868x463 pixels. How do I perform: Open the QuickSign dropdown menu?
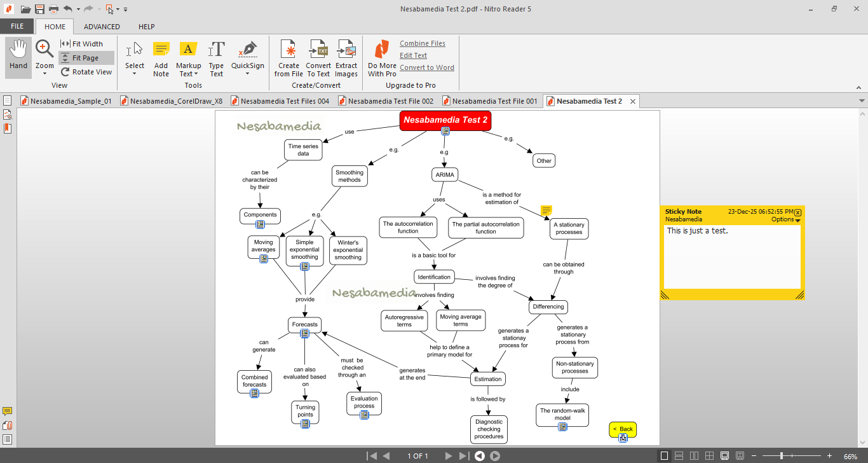point(247,74)
